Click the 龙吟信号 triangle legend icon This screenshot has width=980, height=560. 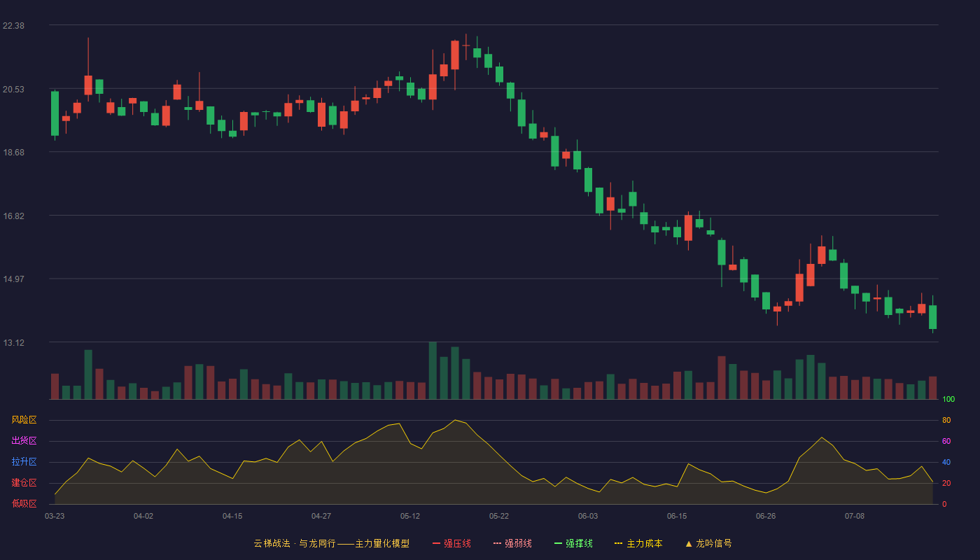[x=689, y=543]
